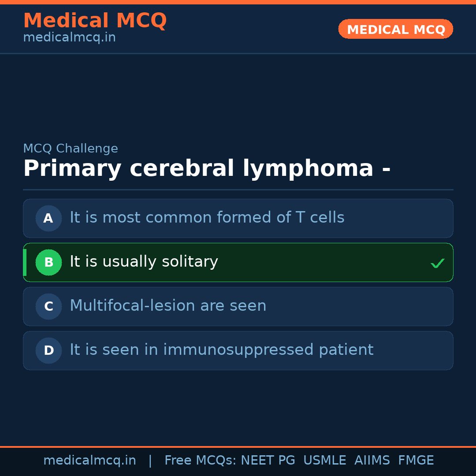476x476 pixels.
Task: Choose "It is seen in immunosuppressed patient"
Action: pyautogui.click(x=221, y=350)
